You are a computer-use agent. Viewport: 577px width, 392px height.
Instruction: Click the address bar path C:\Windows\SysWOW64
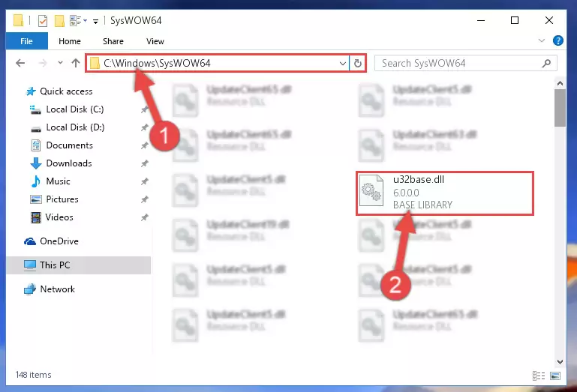[x=157, y=63]
